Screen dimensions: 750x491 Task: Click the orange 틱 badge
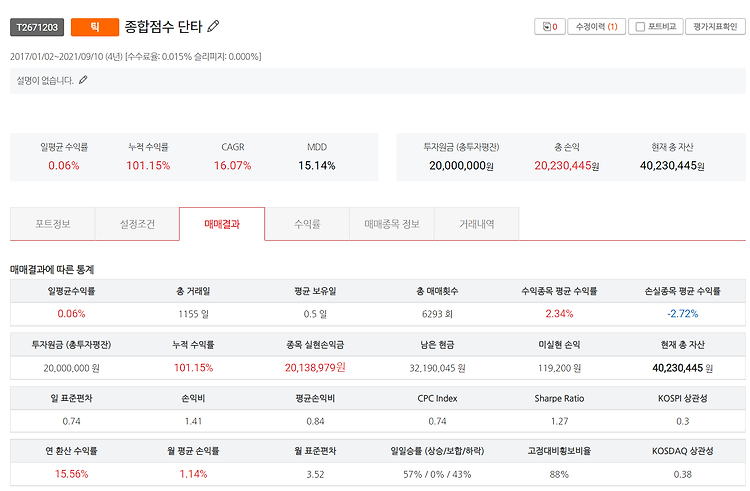[x=95, y=27]
